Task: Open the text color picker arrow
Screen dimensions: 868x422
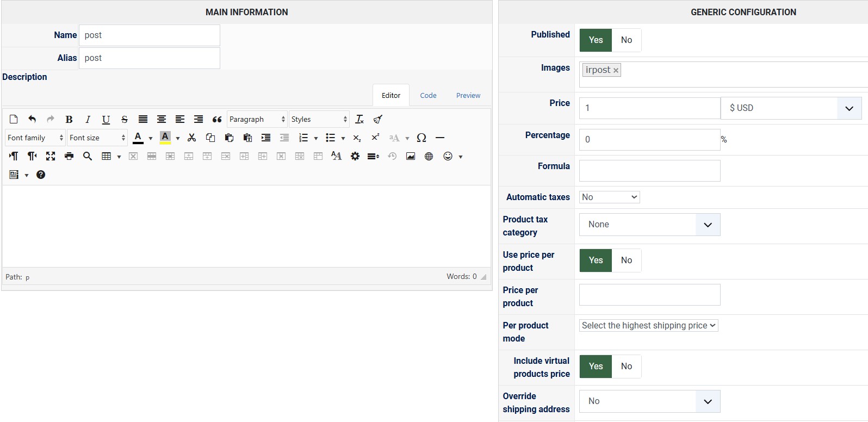Action: click(x=151, y=139)
